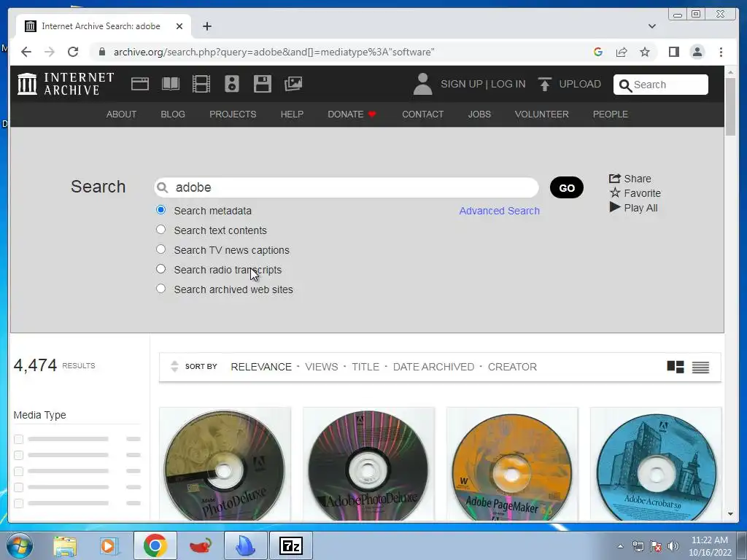Sort results by TITLE

(365, 367)
